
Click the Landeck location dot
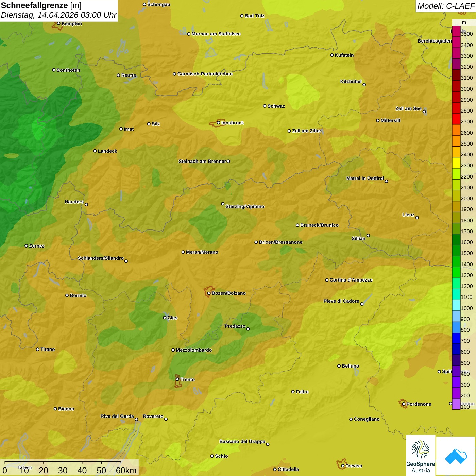95,151
